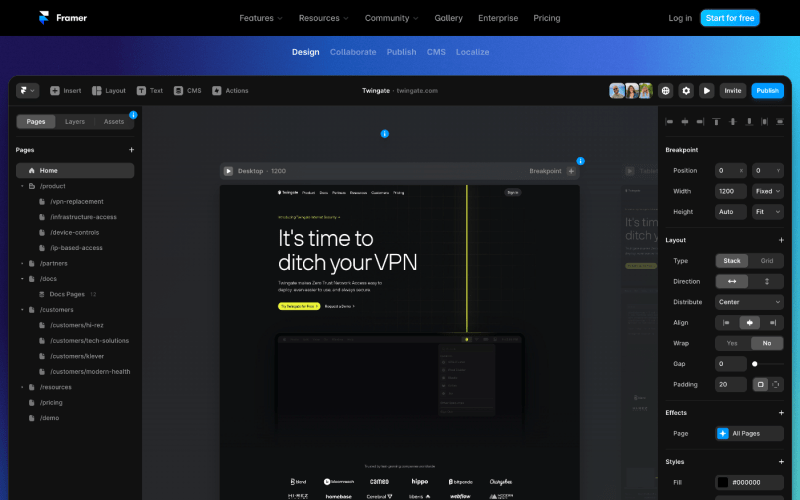Select the Text tool in the editor toolbar
This screenshot has height=500, width=800.
click(149, 91)
